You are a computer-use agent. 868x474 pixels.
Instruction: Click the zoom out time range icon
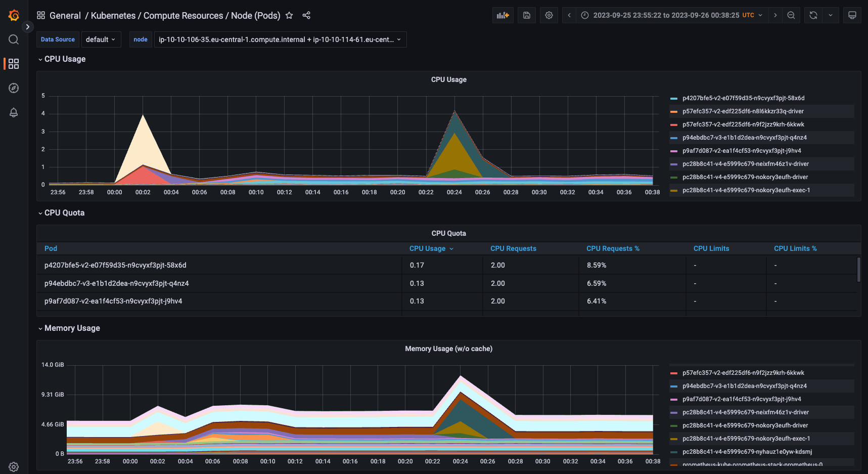tap(791, 15)
